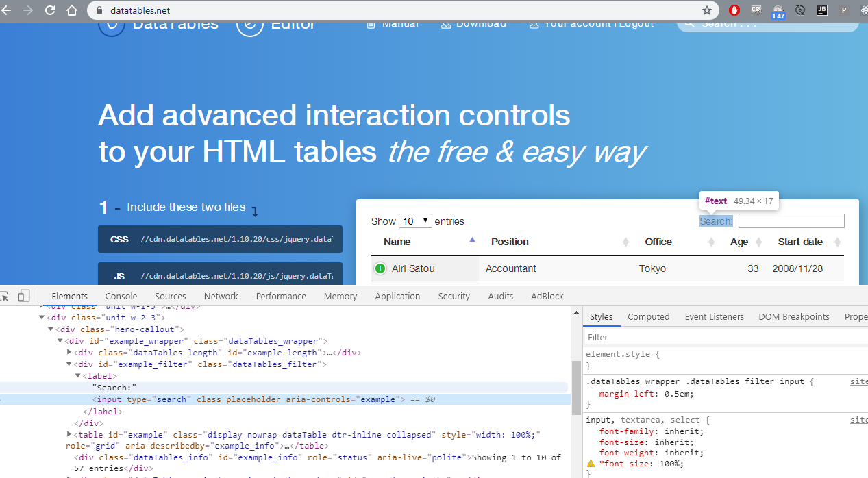Switch to the Network tab
Image resolution: width=868 pixels, height=478 pixels.
tap(221, 296)
